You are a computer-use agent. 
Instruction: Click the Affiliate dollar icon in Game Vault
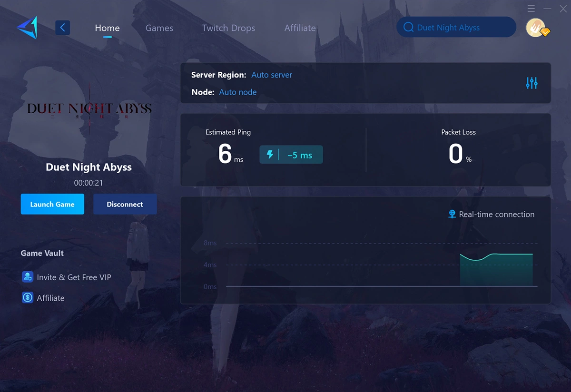pyautogui.click(x=27, y=298)
